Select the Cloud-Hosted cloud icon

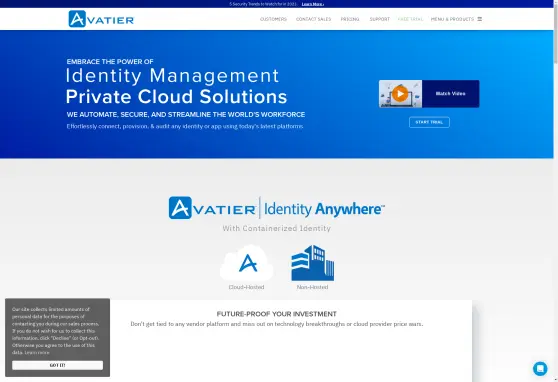coord(247,263)
